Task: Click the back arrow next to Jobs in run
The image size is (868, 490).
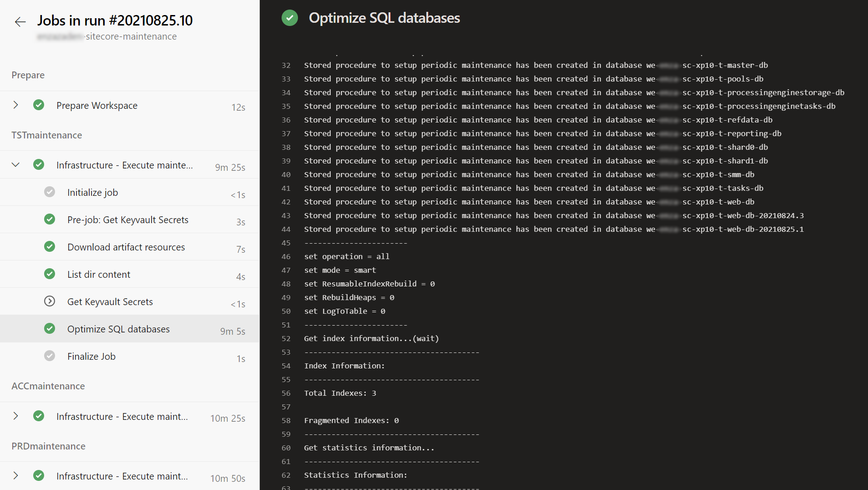Action: 20,22
